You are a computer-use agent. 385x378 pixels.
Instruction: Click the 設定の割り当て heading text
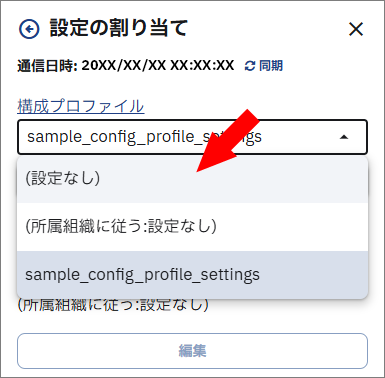(x=119, y=28)
